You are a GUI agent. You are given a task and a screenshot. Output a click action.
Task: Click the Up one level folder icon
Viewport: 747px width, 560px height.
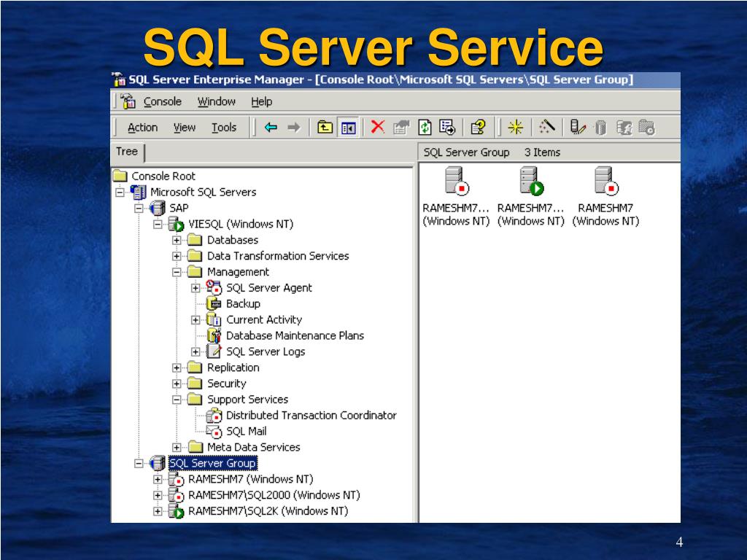pyautogui.click(x=325, y=127)
